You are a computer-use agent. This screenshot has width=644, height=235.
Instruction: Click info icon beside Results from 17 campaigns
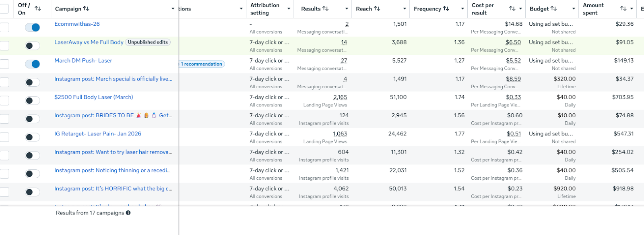click(x=128, y=213)
